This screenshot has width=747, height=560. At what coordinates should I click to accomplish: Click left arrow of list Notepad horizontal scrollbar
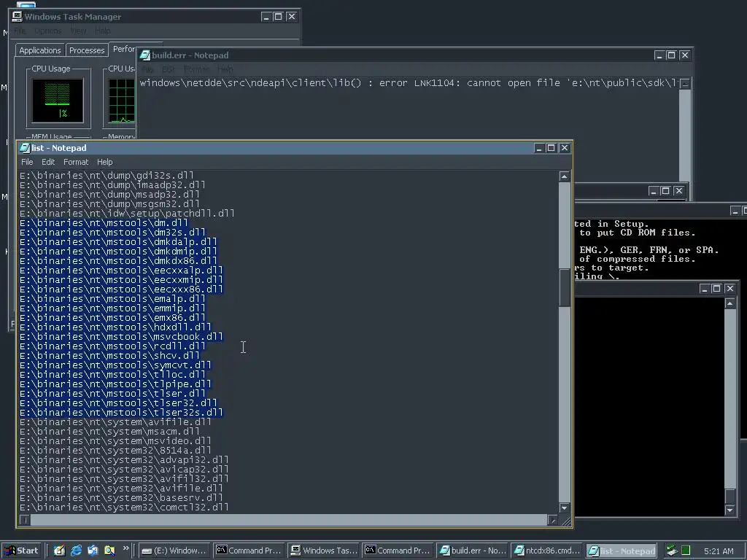tap(25, 520)
